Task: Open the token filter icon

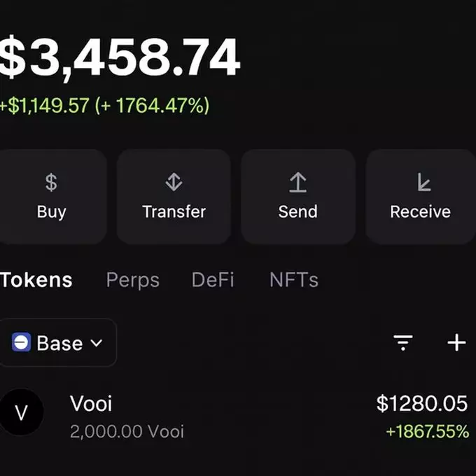Action: pyautogui.click(x=403, y=342)
